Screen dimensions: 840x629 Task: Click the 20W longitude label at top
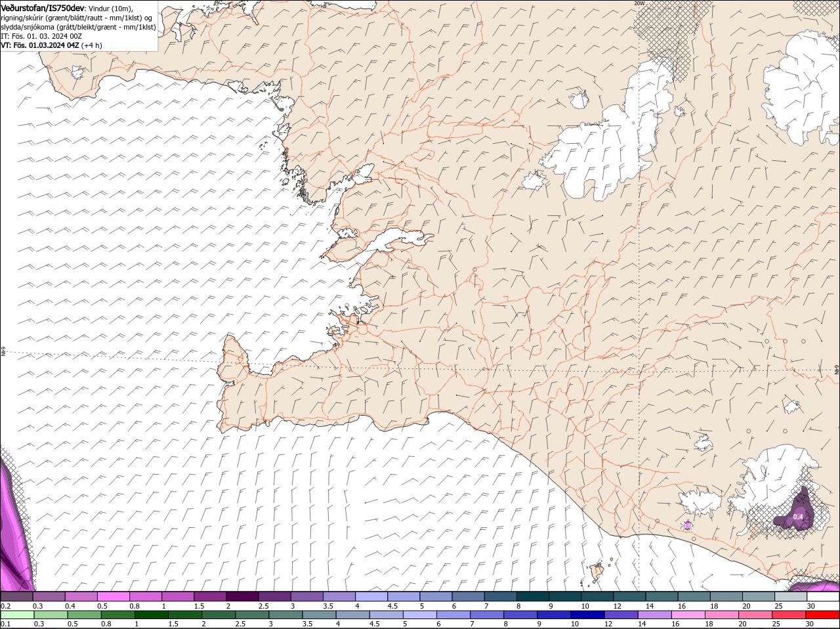[x=639, y=4]
